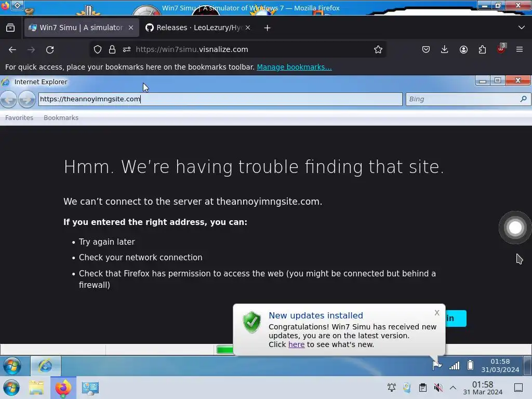Open the Win7 Simu Start orb
Screen dimensions: 532x399
click(12, 366)
